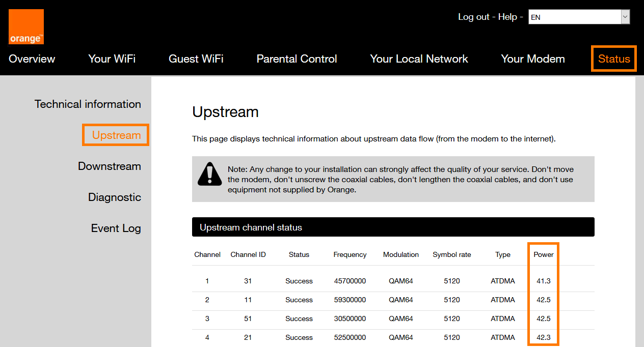This screenshot has width=644, height=347.
Task: Select Your Local Network tab
Action: pos(419,59)
